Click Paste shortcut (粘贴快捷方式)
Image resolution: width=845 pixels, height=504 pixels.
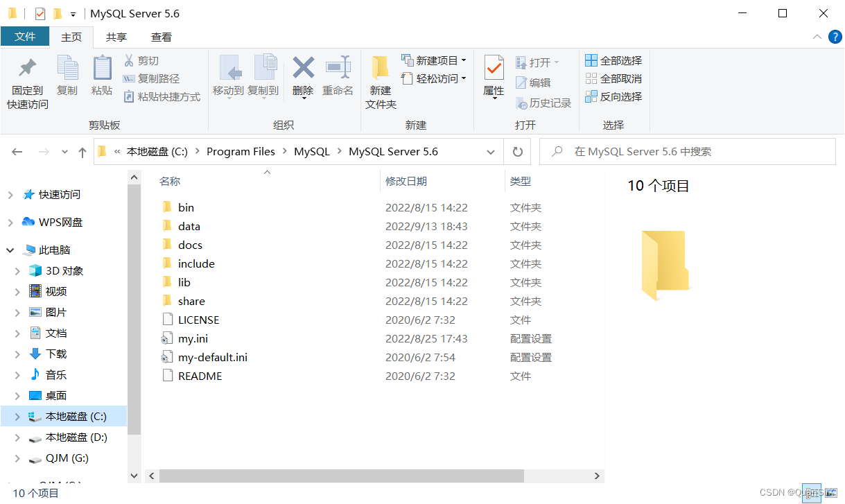pyautogui.click(x=162, y=97)
